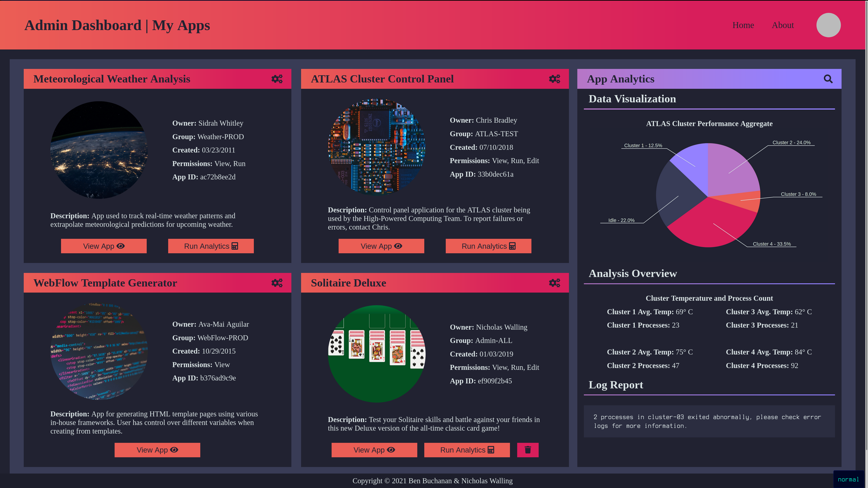Click the user avatar circle in header
Image resolution: width=868 pixels, height=488 pixels.
pos(828,25)
